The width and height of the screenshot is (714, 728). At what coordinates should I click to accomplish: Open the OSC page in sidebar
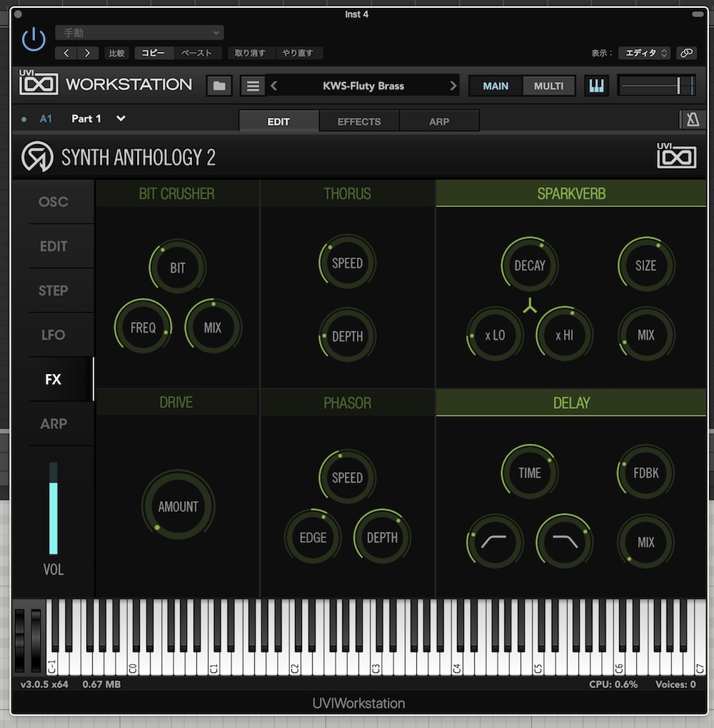point(54,202)
